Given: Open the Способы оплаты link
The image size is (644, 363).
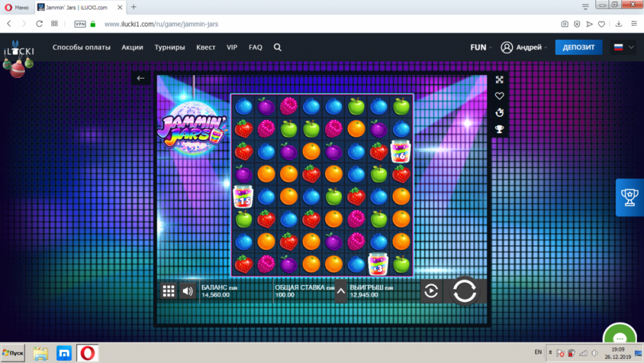Looking at the screenshot, I should point(82,47).
